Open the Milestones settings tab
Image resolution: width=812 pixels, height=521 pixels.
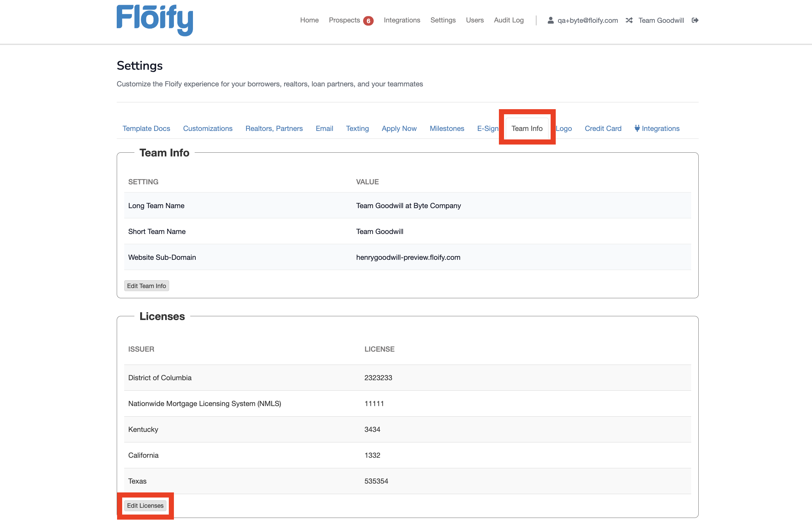(447, 129)
